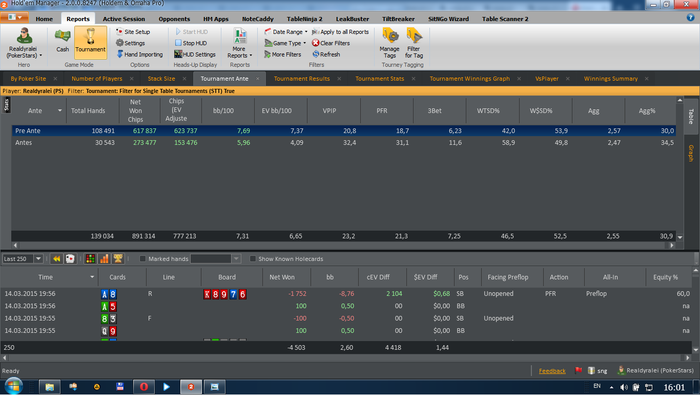700x395 pixels.
Task: Open the Active Session tab
Action: [x=124, y=19]
